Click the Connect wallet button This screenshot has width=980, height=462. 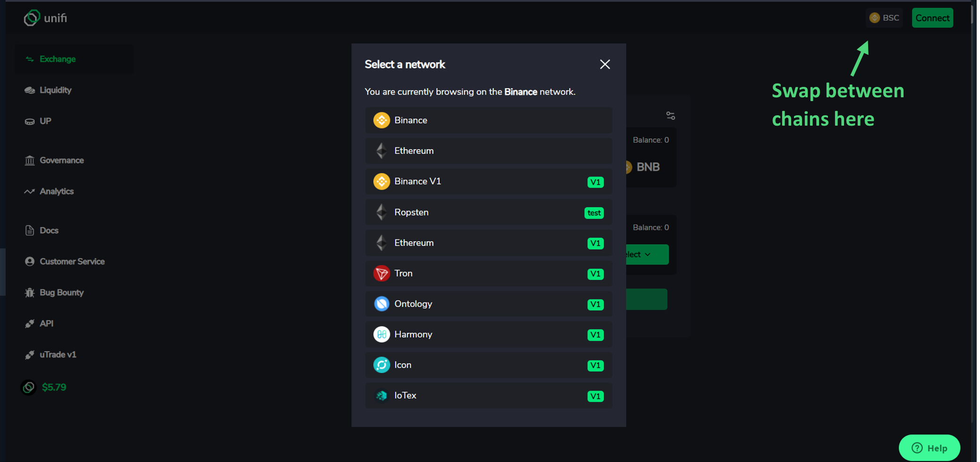coord(932,18)
